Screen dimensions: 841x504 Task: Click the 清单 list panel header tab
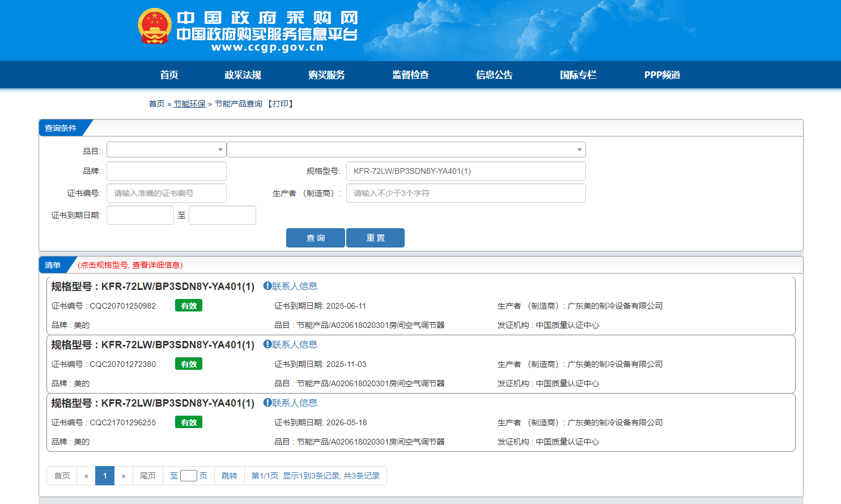(x=53, y=265)
